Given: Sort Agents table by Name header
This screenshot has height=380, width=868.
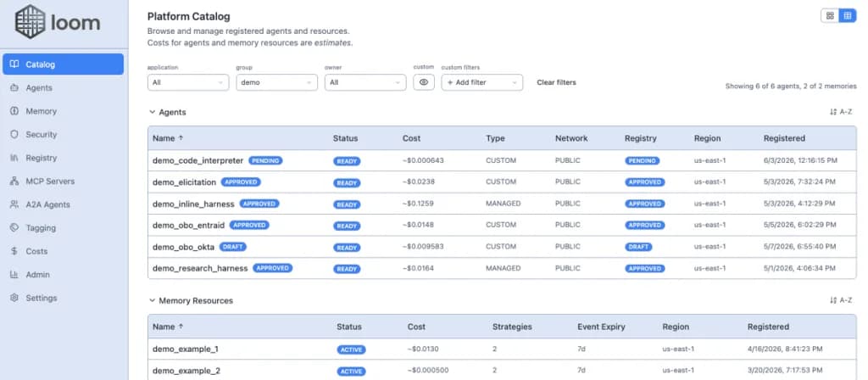Looking at the screenshot, I should tap(168, 138).
